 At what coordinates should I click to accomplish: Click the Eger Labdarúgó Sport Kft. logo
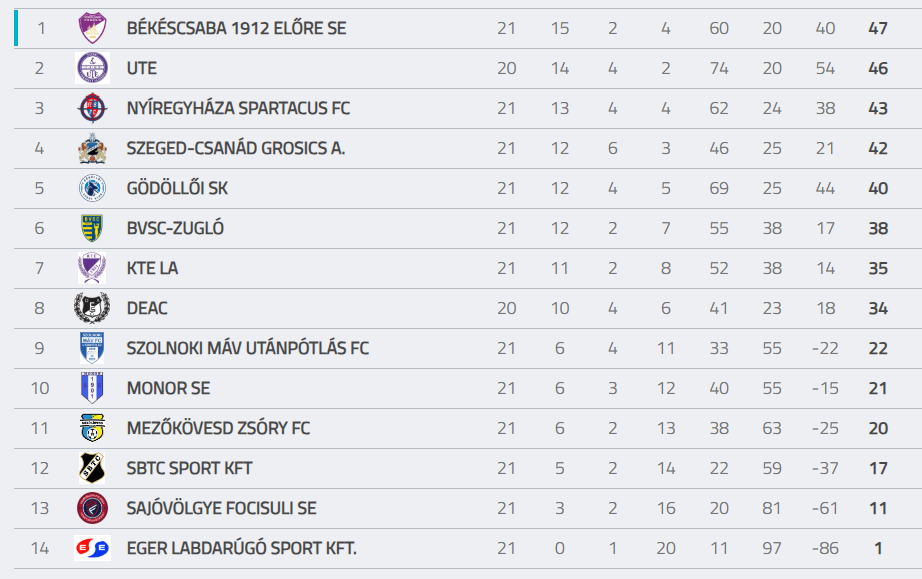(x=92, y=548)
